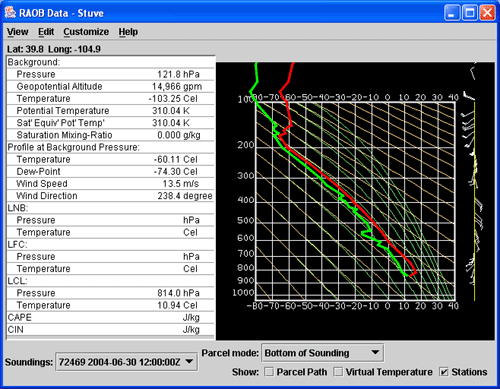Viewport: 500px width, 389px height.
Task: Expand the Soundings dropdown list
Action: click(126, 362)
